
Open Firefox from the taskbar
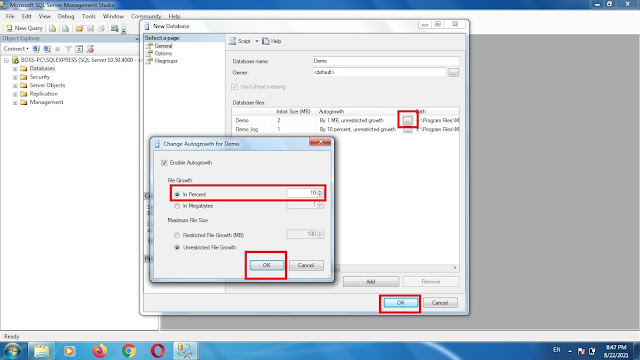[99, 351]
